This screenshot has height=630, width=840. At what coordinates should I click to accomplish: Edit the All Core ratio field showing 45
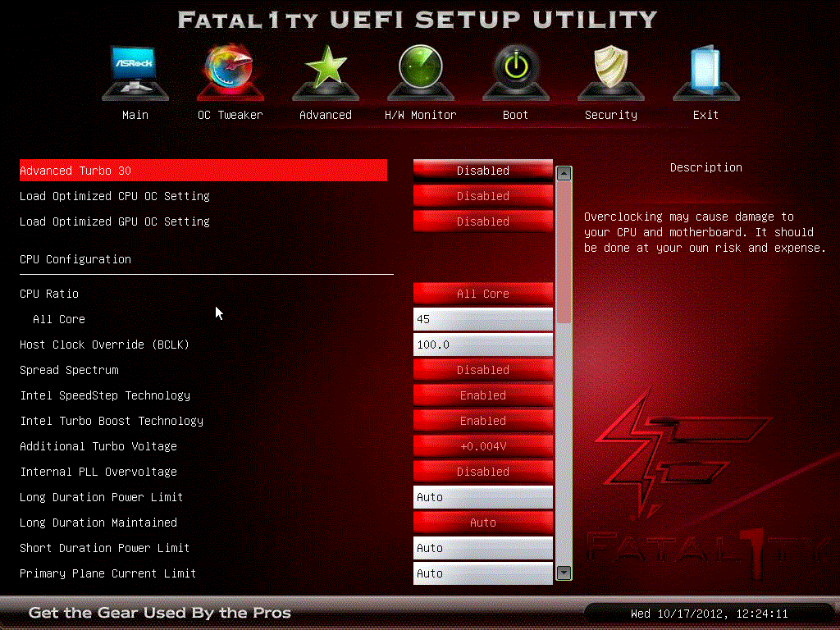[x=482, y=319]
